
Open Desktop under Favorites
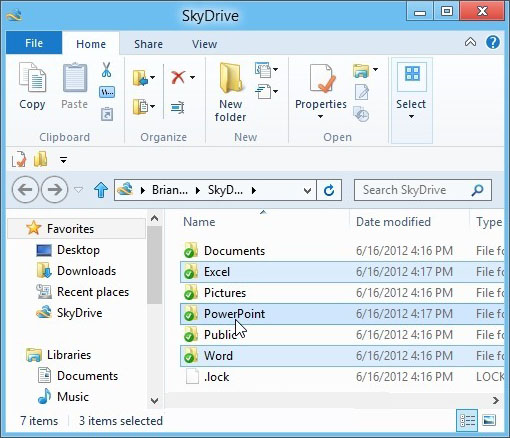(x=68, y=250)
